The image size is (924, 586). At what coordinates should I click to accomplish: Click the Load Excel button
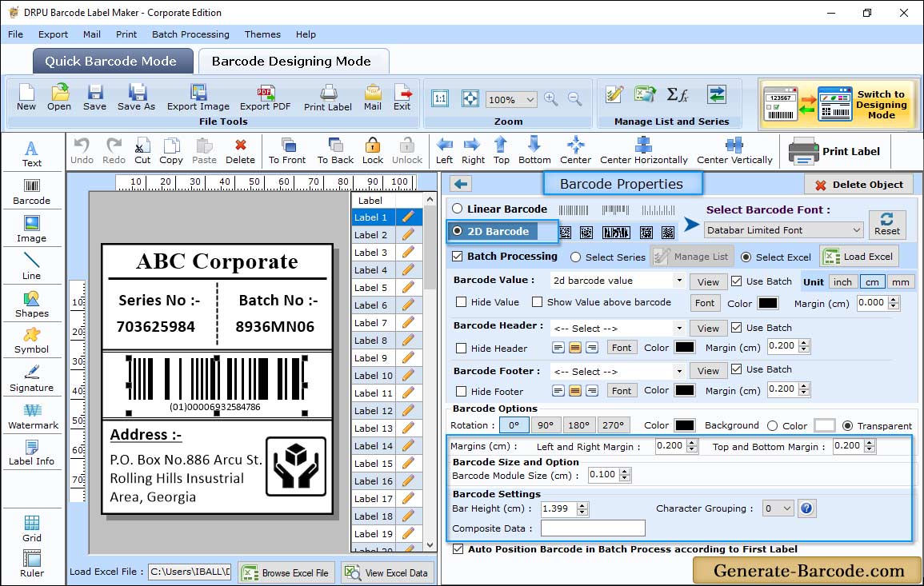coord(860,257)
